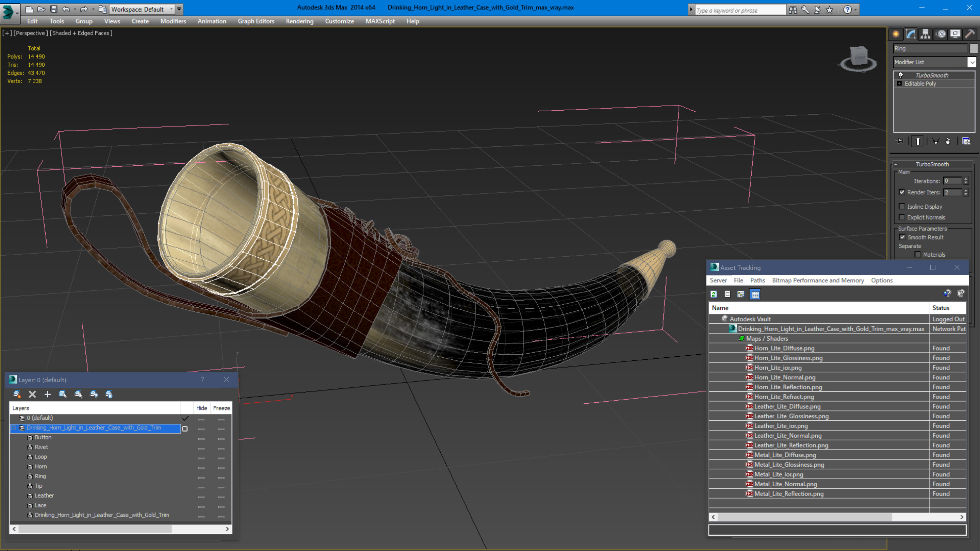This screenshot has height=551, width=980.
Task: Toggle TurboSmooth modifier lightbulb on/off
Action: (x=900, y=75)
